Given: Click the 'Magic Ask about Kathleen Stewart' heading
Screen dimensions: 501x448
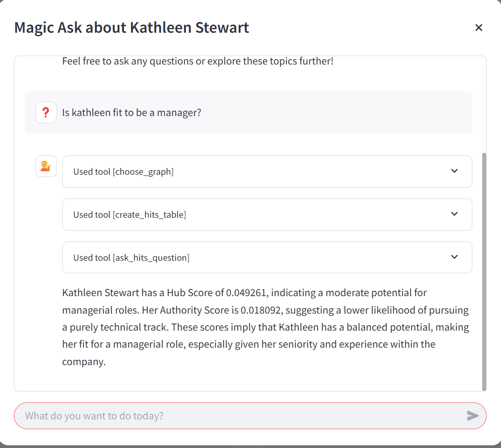Looking at the screenshot, I should pyautogui.click(x=132, y=28).
